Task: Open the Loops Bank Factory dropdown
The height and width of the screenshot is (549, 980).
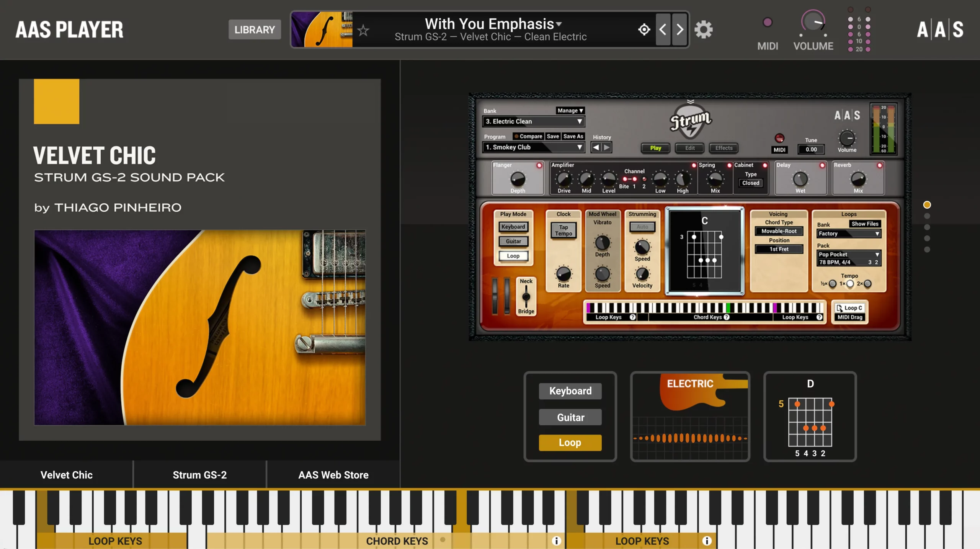Action: tap(849, 234)
